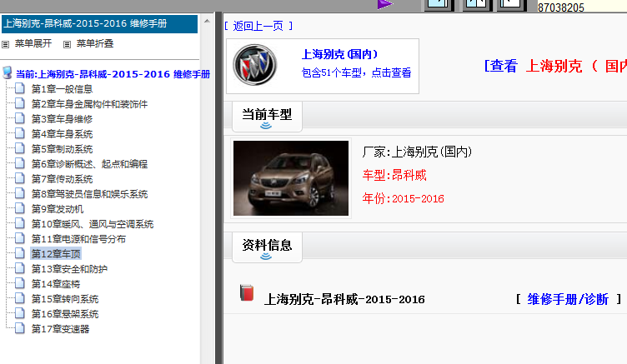Viewport: 627px width, 364px height.
Task: Open chapter 第16章悬架系统
Action: point(65,314)
